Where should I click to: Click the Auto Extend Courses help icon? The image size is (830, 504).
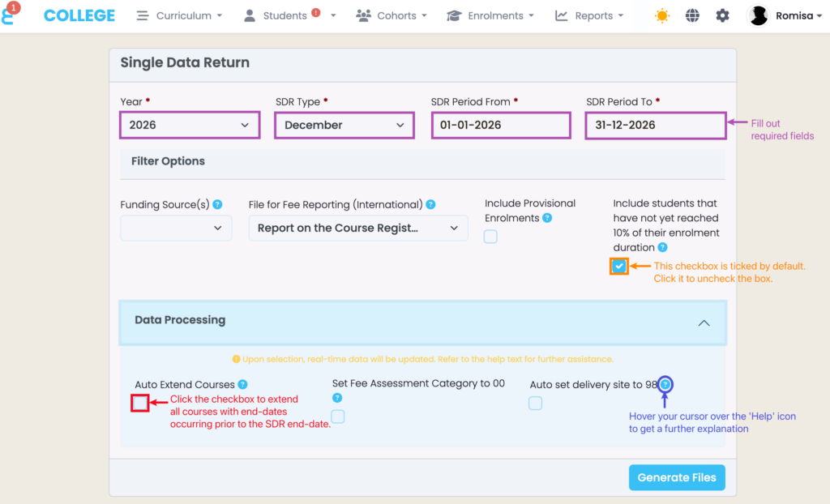click(x=242, y=385)
